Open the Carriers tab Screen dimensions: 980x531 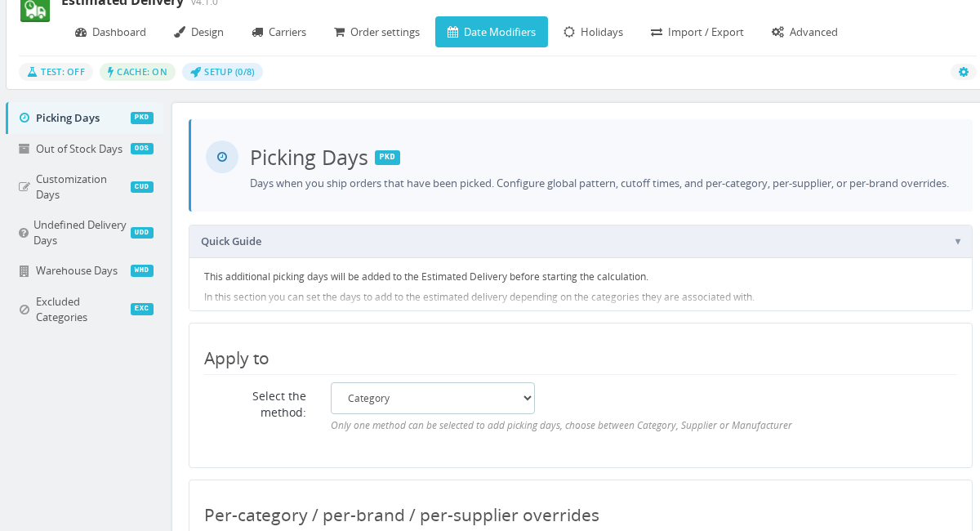[x=278, y=32]
